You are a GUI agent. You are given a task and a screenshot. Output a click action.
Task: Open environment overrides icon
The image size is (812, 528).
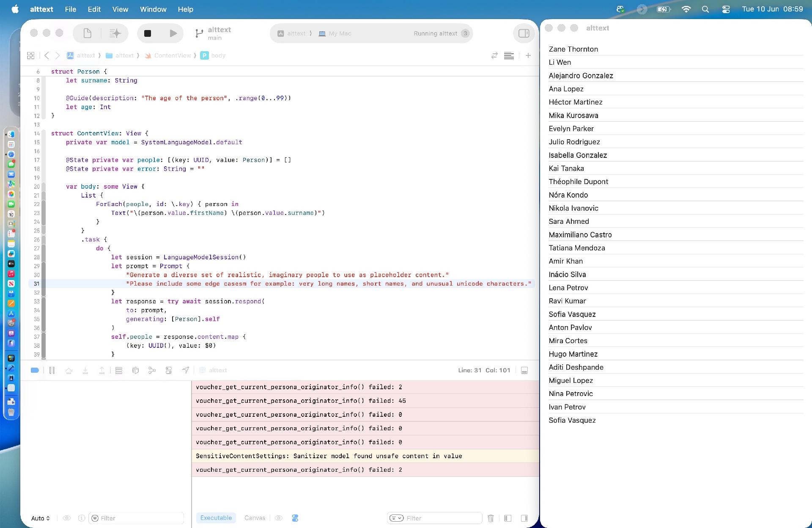169,370
